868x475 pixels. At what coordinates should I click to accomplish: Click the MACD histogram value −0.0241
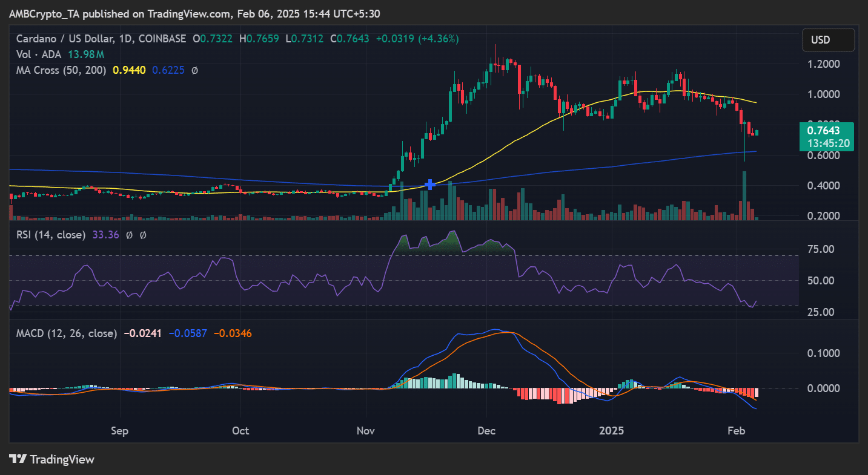[143, 333]
